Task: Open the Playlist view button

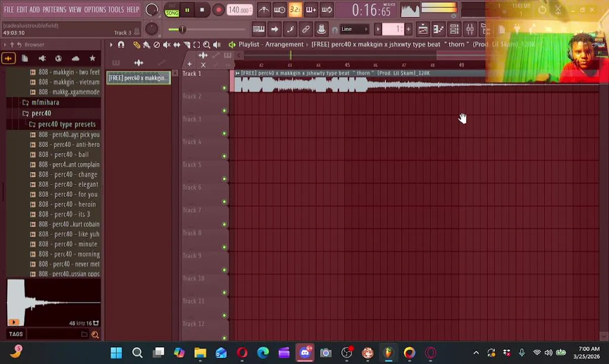Action: [x=423, y=29]
